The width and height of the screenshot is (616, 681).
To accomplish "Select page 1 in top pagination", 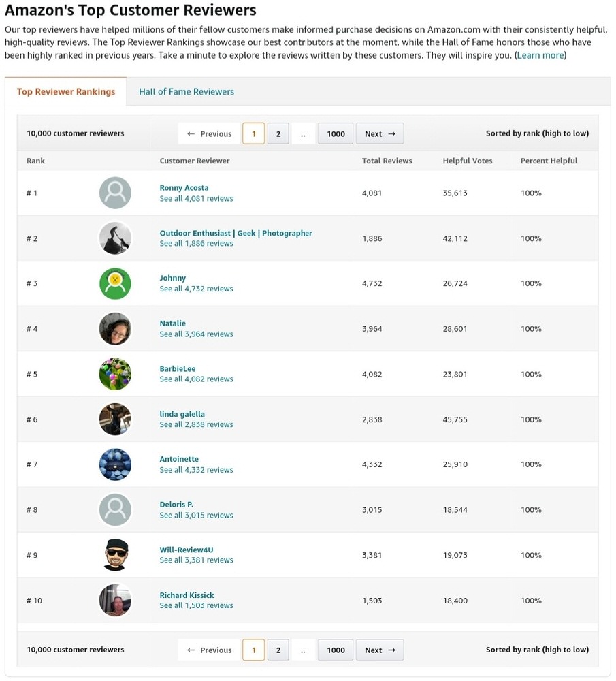I will tap(253, 133).
